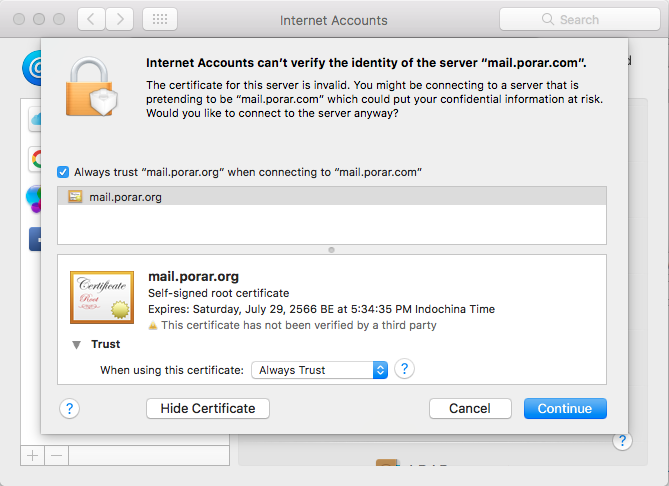Click the split divider handle under the certificate list
The width and height of the screenshot is (669, 486).
(331, 250)
